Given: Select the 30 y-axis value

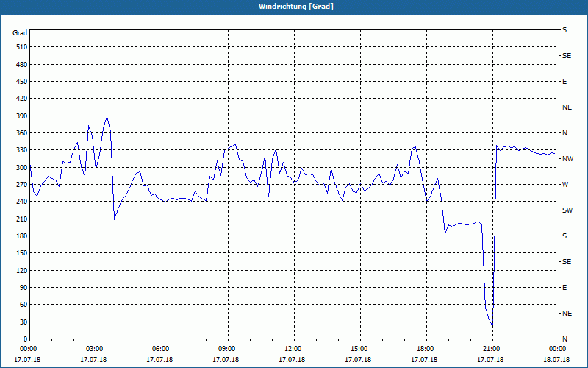Looking at the screenshot, I should pyautogui.click(x=24, y=322).
